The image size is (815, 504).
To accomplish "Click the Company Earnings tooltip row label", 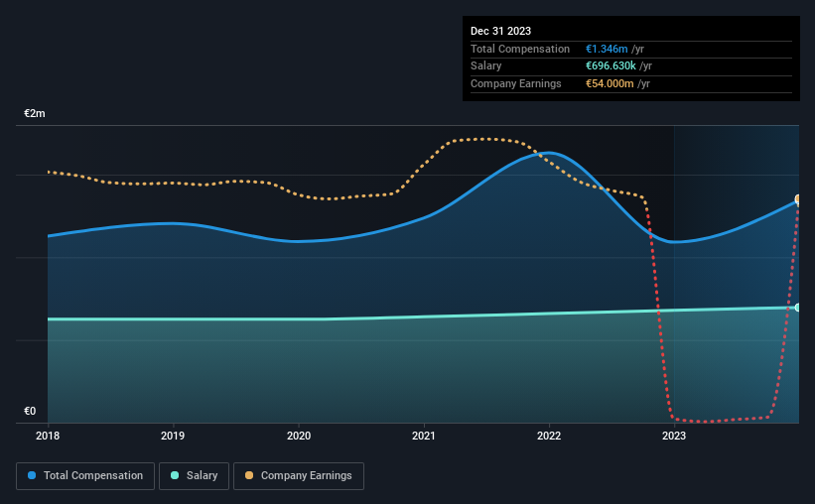I will 515,83.
